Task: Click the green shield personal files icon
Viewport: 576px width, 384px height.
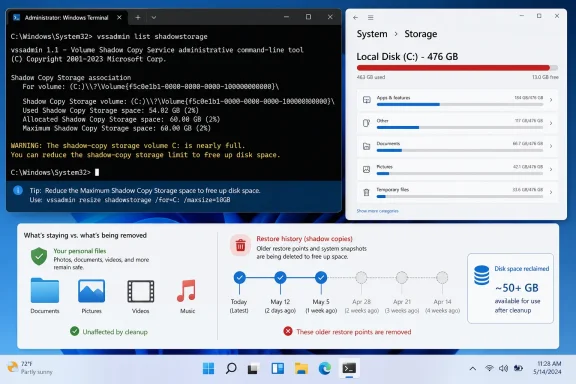Action: 39,256
